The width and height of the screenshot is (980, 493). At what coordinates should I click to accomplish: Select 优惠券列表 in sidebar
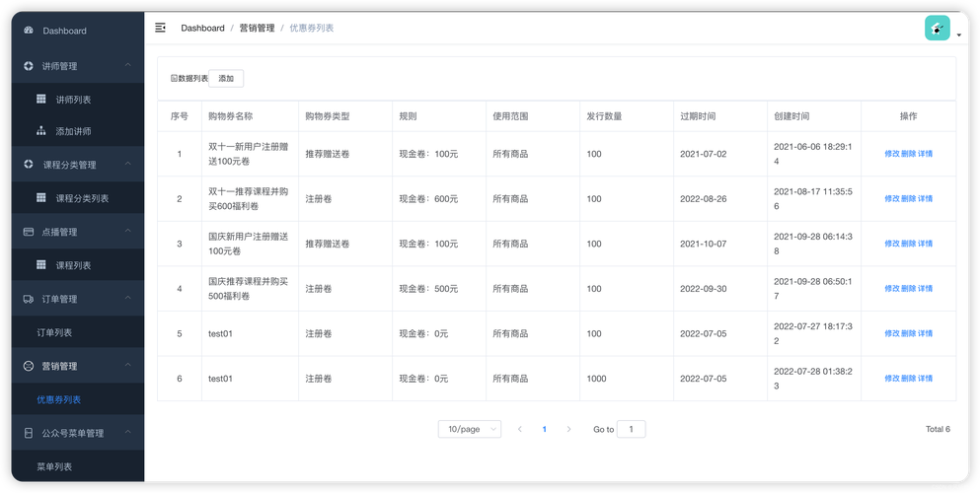(x=78, y=399)
